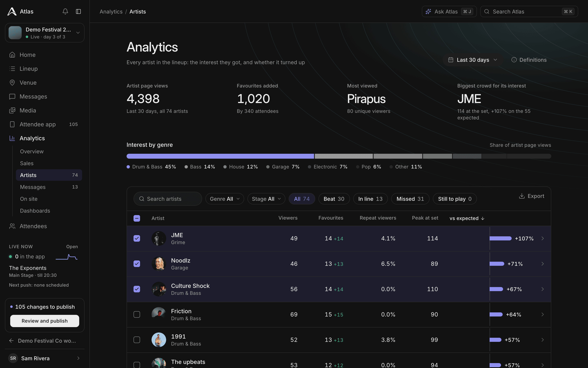This screenshot has height=368, width=588.
Task: Click the Demo Festival workspace thumbnail
Action: 15,33
